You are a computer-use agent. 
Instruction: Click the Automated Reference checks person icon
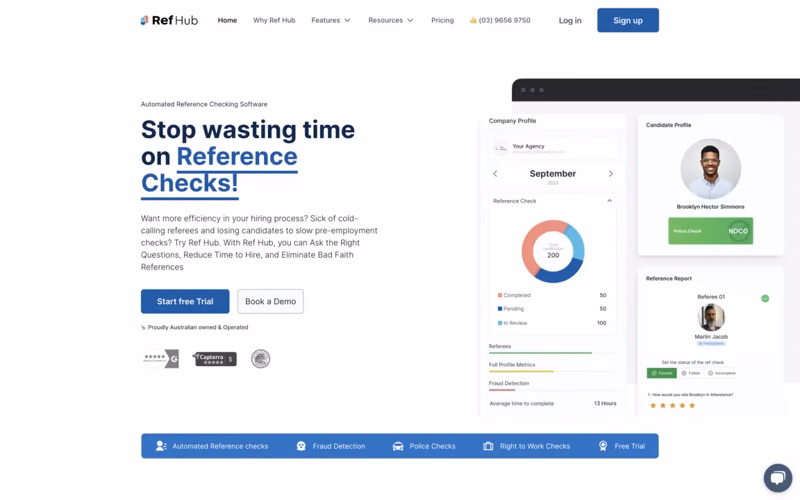[161, 446]
